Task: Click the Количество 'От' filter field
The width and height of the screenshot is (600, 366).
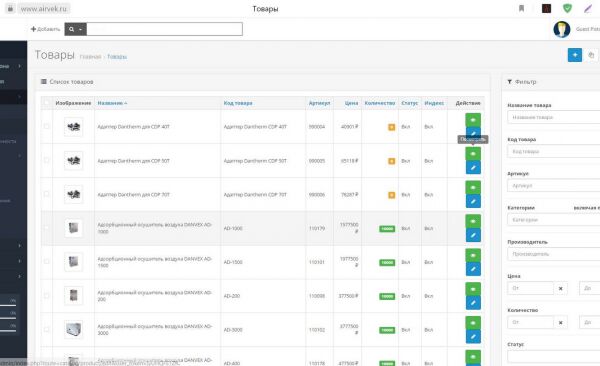Action: (x=530, y=322)
